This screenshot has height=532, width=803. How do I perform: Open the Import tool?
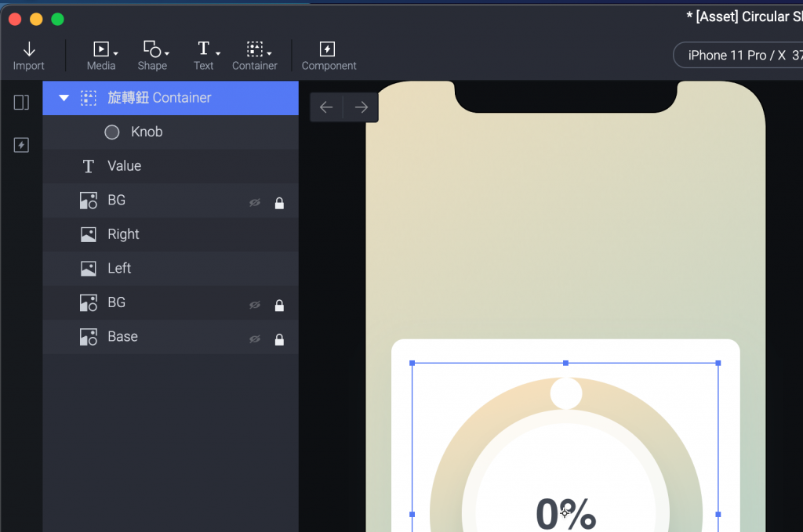[29, 56]
